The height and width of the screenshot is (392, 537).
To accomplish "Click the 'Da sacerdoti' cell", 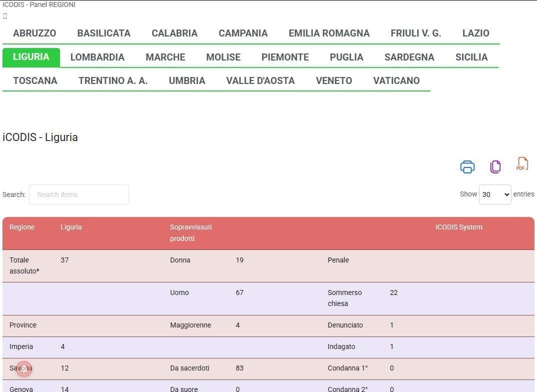I will click(189, 368).
